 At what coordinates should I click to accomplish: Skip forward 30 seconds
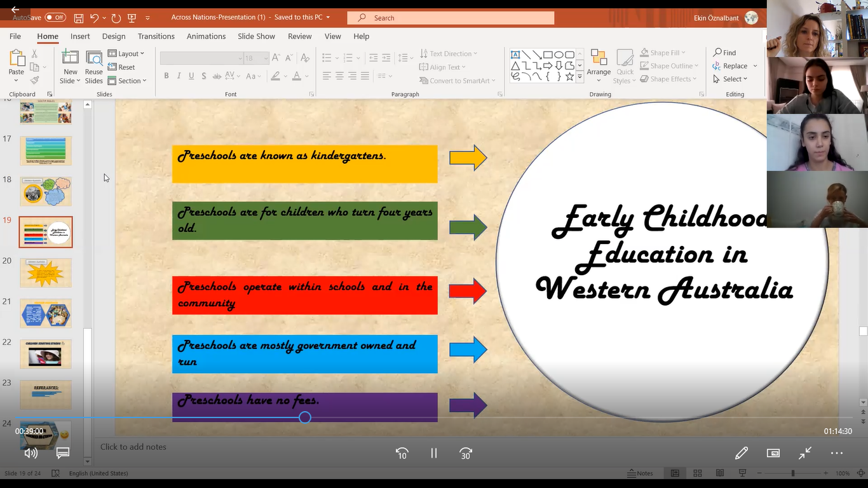(466, 453)
